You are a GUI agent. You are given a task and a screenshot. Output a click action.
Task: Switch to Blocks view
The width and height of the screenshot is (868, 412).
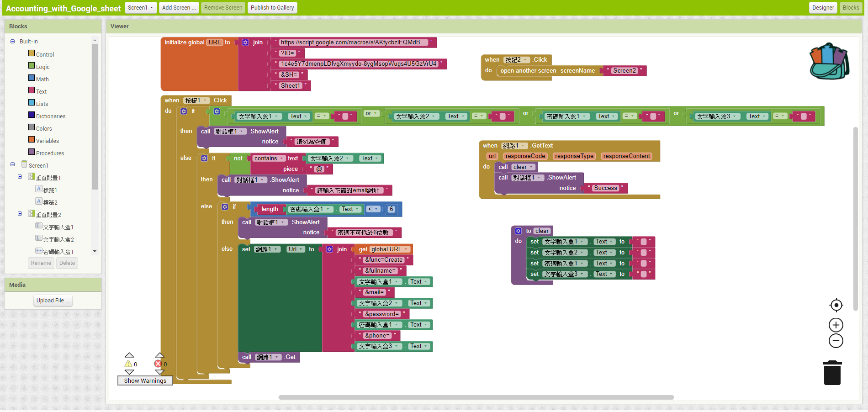[851, 8]
